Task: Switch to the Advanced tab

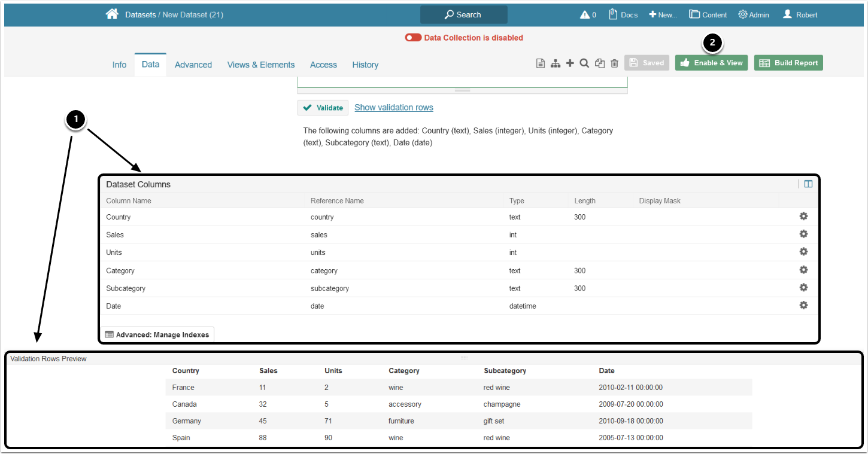Action: (x=193, y=65)
